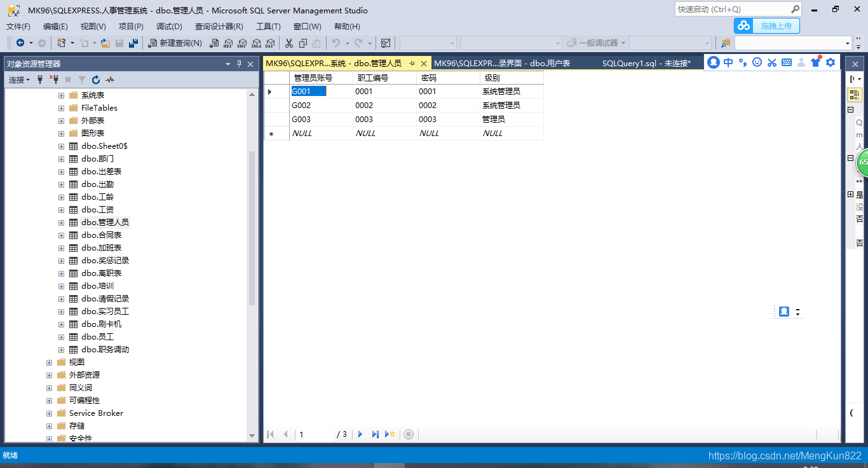Screen dimensions: 868x468
Task: Toggle input method punctuation mode icon
Action: coord(743,62)
